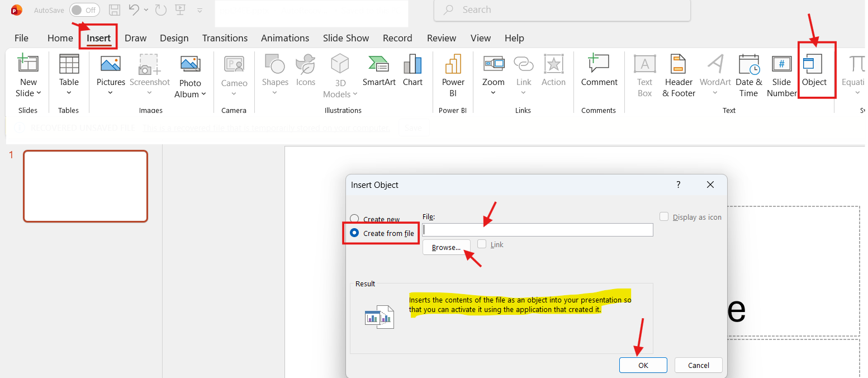This screenshot has height=378, width=868.
Task: Expand the Table dropdown arrow
Action: [x=69, y=93]
